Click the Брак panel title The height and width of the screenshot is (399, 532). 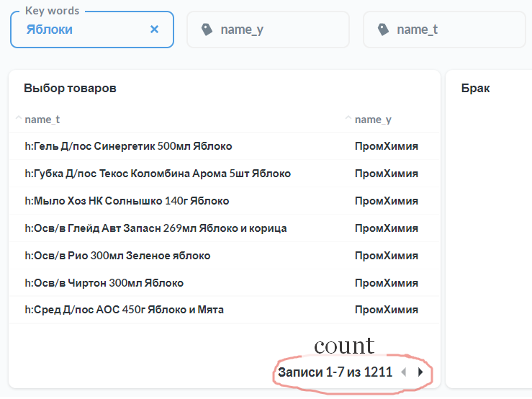click(x=475, y=89)
